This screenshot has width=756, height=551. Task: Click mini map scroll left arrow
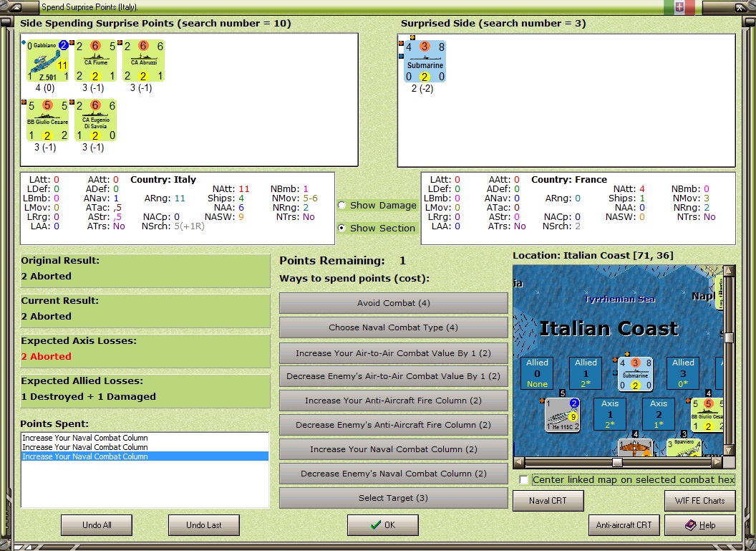click(519, 462)
